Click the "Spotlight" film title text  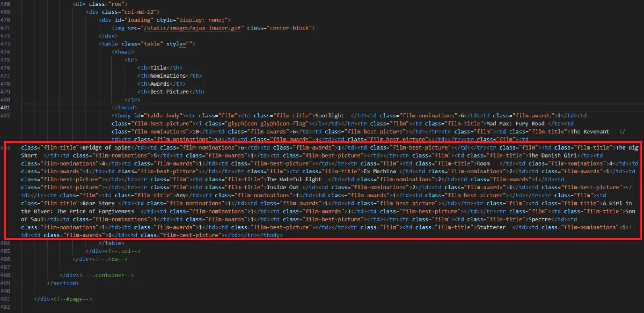(x=330, y=116)
